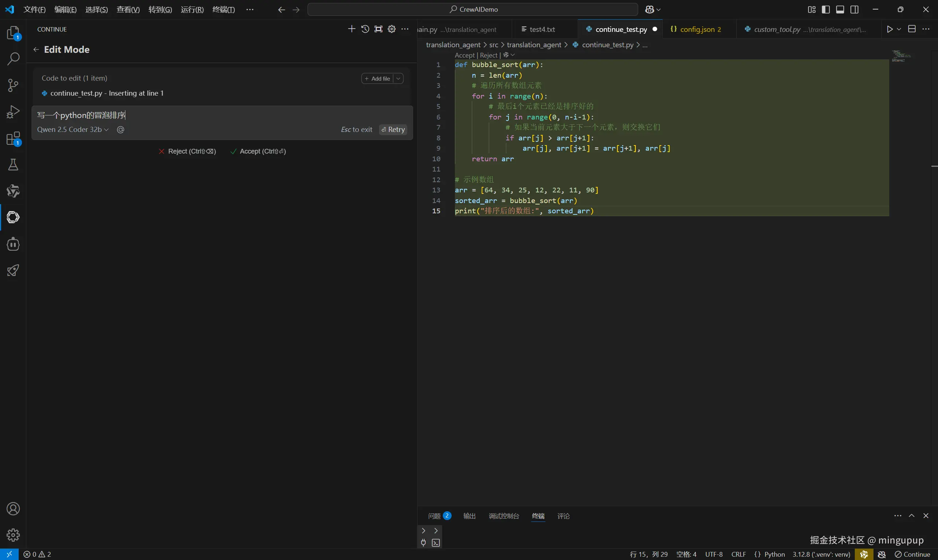Toggle the secondary side bar layout button

coord(855,10)
